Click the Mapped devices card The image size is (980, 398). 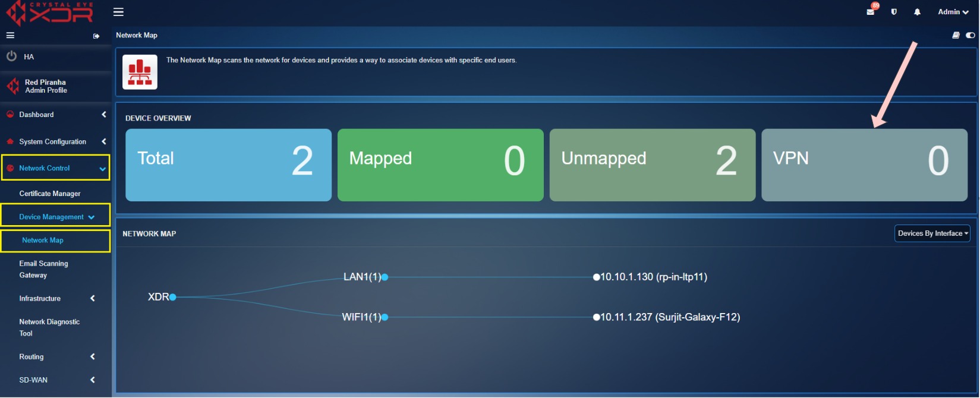(440, 165)
